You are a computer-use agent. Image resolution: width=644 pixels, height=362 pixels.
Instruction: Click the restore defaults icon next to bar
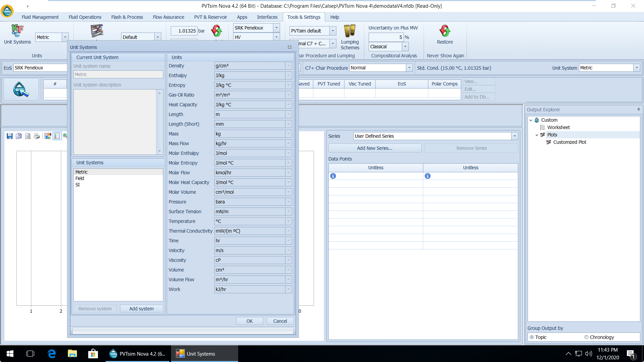[x=217, y=31]
